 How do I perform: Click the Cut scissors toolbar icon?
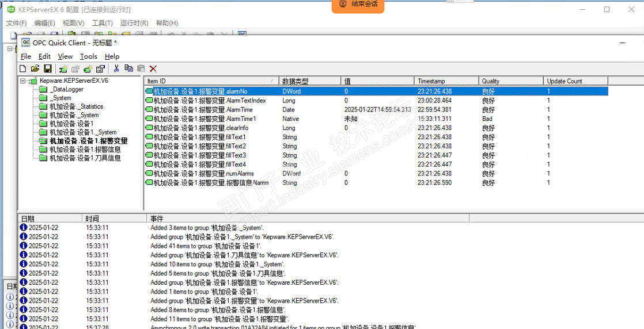pyautogui.click(x=116, y=68)
